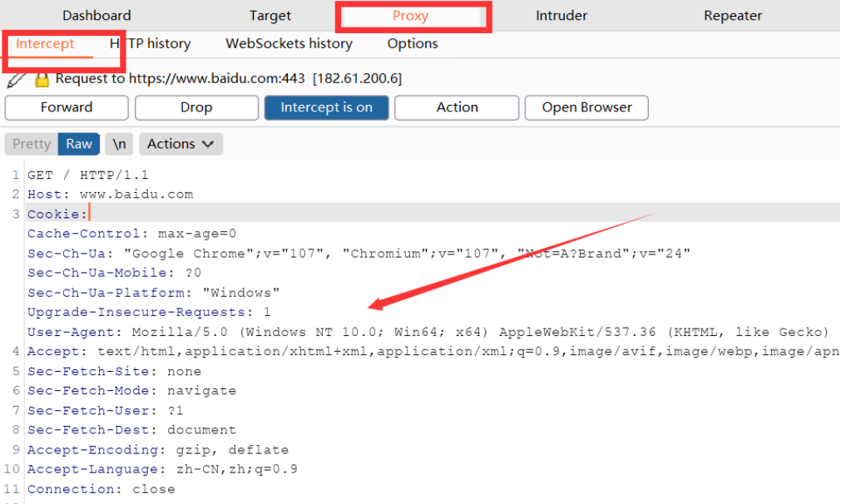The height and width of the screenshot is (504, 846).
Task: Open WebSockets history sub-tab
Action: tap(289, 44)
